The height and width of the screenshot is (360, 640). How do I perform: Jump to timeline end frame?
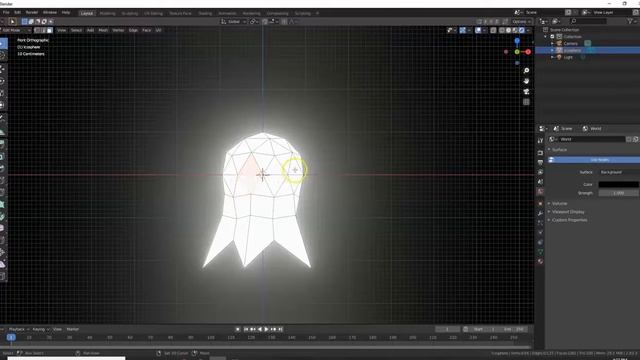pyautogui.click(x=281, y=329)
